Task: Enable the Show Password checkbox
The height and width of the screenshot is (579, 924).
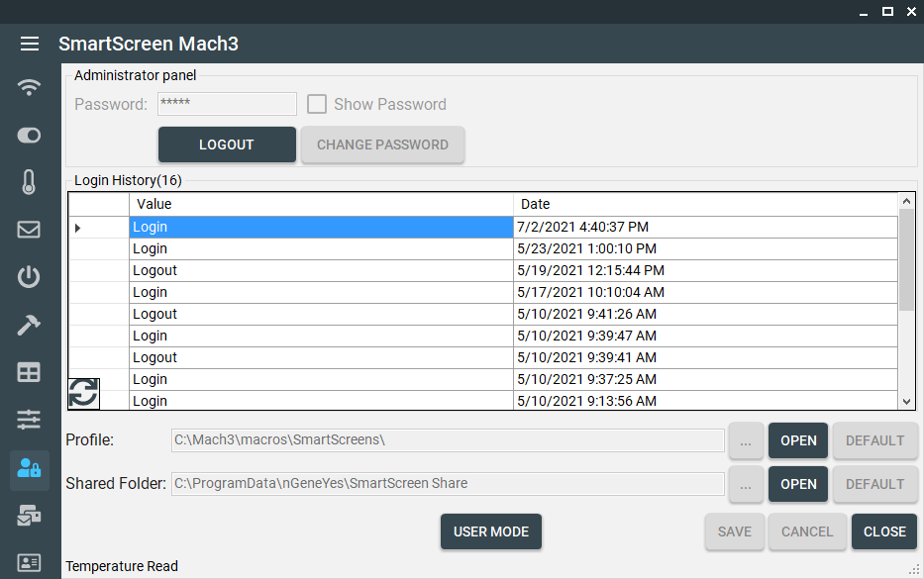Action: [317, 104]
